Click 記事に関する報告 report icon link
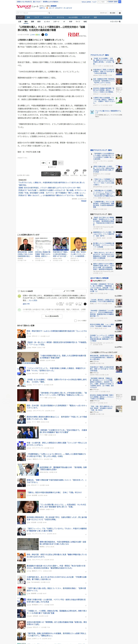Viewport: 138px width, 644px height. pyautogui.click(x=23, y=175)
